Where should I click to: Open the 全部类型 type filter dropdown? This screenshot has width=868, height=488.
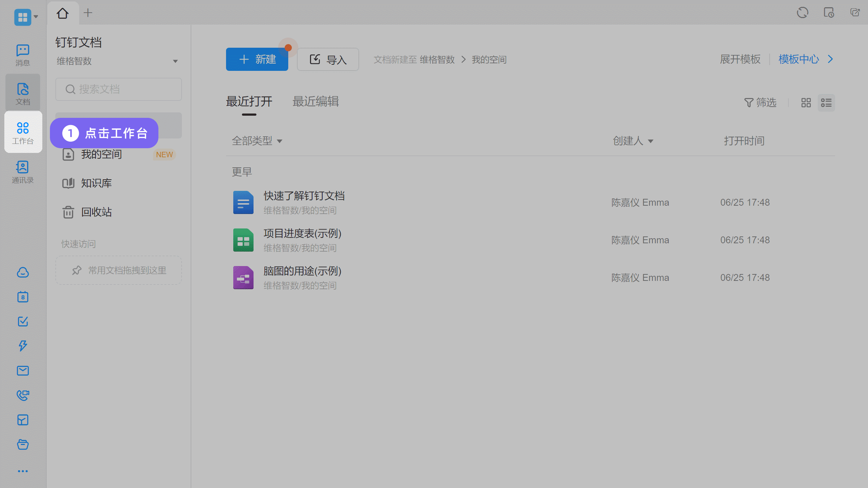point(257,141)
